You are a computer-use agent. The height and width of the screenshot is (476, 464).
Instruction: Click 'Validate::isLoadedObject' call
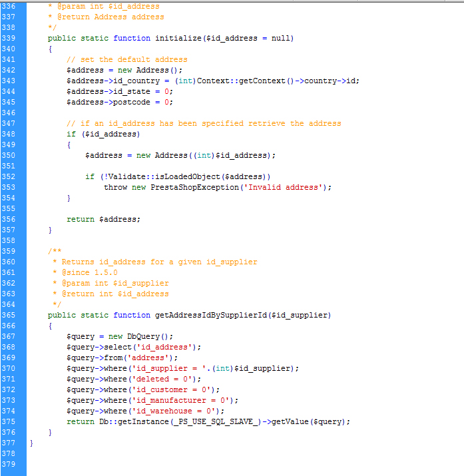[164, 176]
